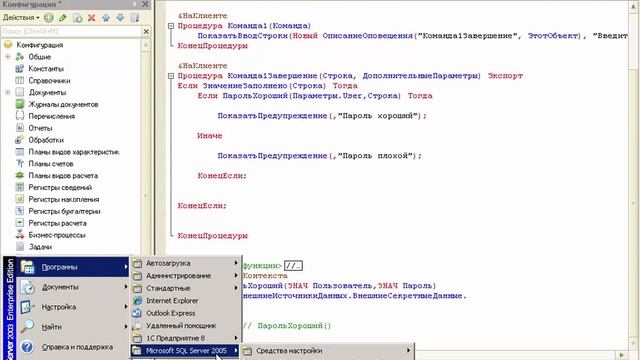Clear the search field with the X button
This screenshot has height=360, width=640.
pyautogui.click(x=147, y=31)
